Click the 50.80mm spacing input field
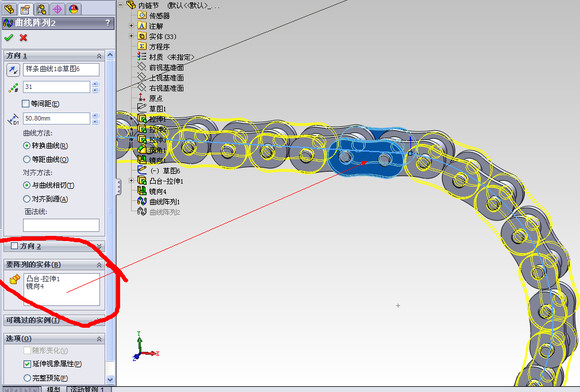 pyautogui.click(x=57, y=118)
